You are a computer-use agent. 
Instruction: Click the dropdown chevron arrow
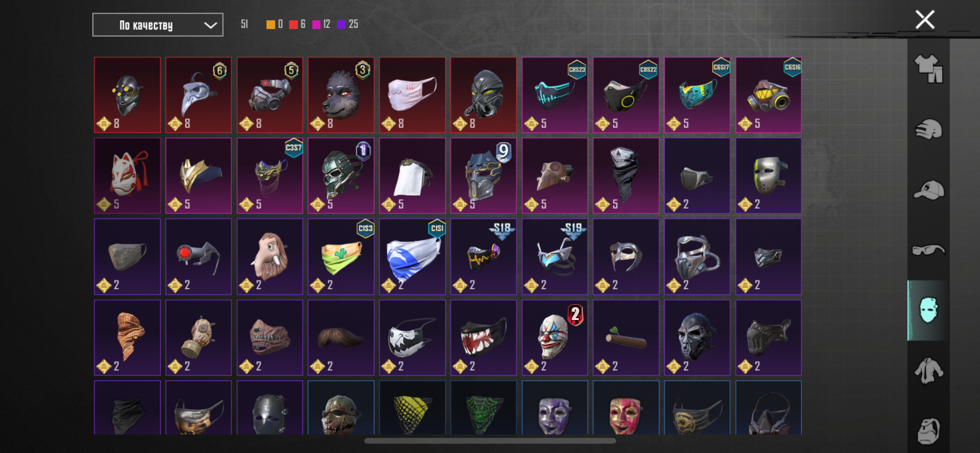[210, 26]
